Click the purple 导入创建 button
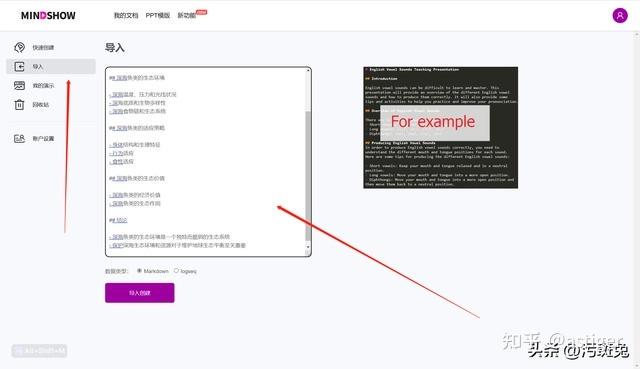 [140, 293]
